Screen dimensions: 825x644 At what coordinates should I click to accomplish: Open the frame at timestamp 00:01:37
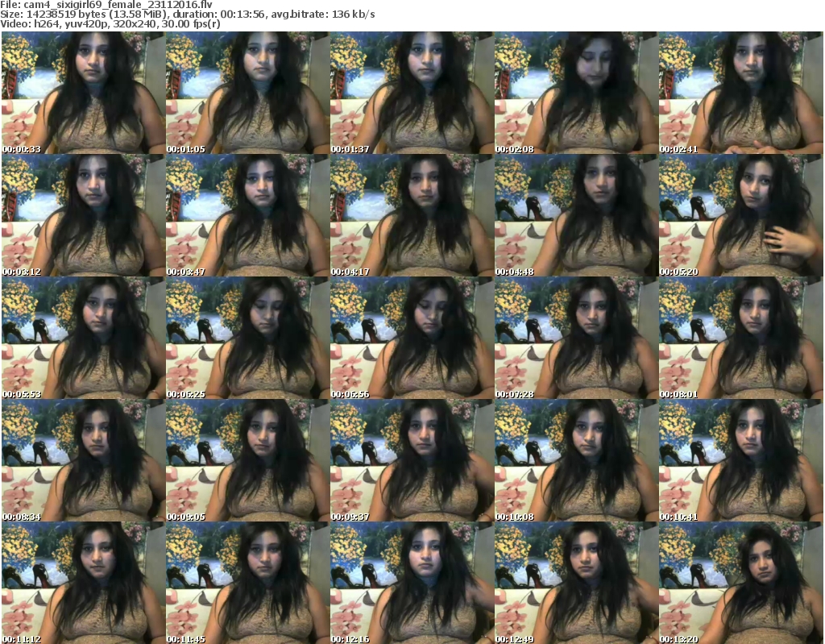pos(412,93)
